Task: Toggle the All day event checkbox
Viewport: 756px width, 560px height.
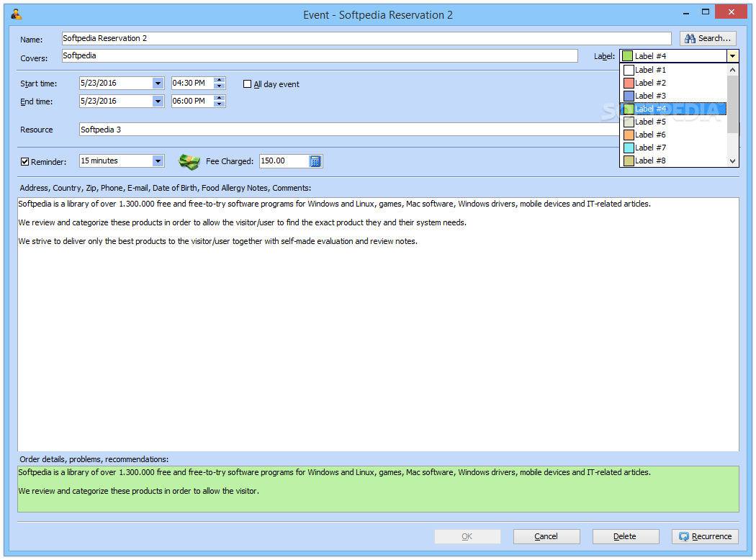Action: pyautogui.click(x=248, y=83)
